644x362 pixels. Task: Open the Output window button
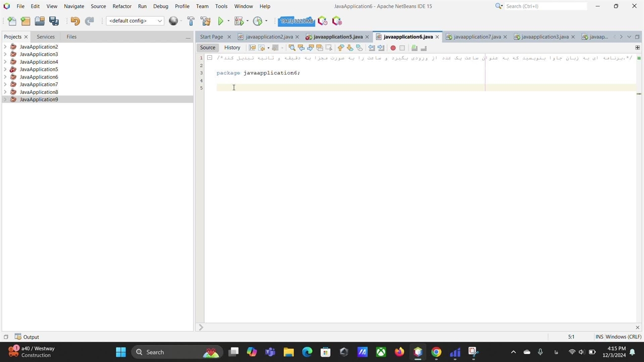pos(27,337)
